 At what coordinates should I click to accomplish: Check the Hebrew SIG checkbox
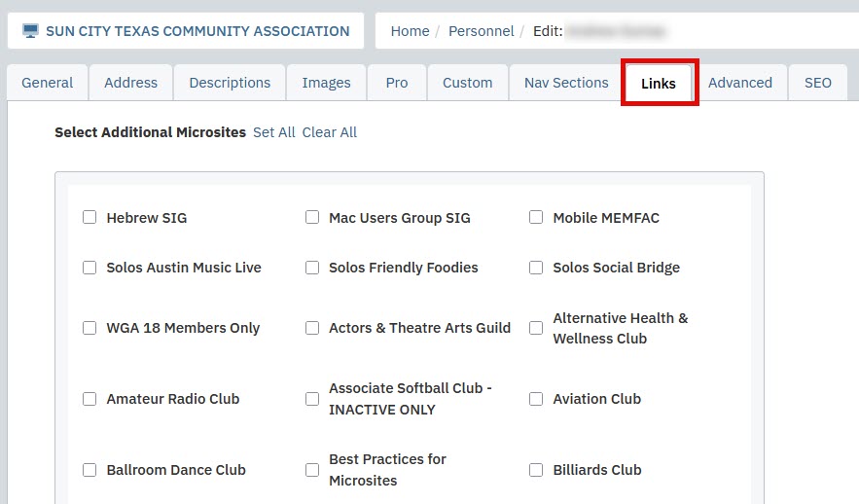tap(89, 218)
